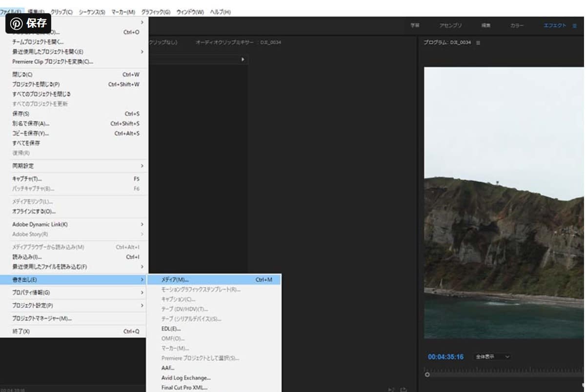
Task: Open the 編集(E) menu in menu bar
Action: tap(36, 12)
